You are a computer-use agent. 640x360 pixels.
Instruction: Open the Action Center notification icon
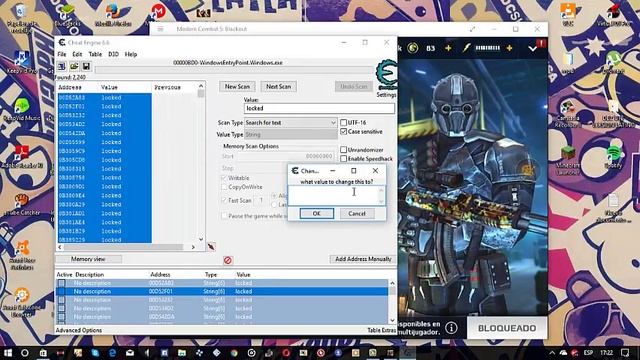pyautogui.click(x=625, y=353)
